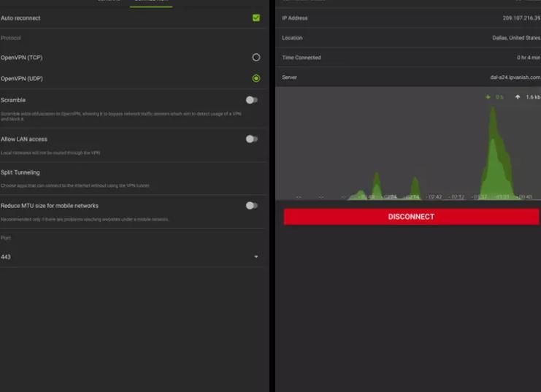The height and width of the screenshot is (392, 541).
Task: Select the OpenVPN (UDP) radio button
Action: [x=256, y=78]
